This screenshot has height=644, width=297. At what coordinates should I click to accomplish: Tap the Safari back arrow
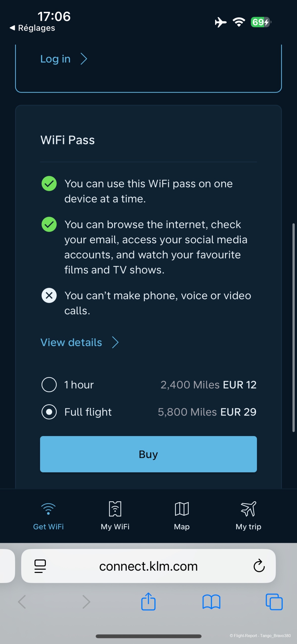pos(22,602)
